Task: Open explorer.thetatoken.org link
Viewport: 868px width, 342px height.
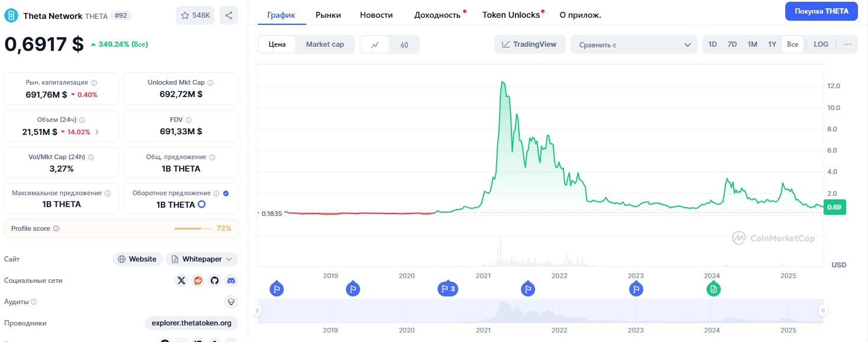Action: coord(192,323)
